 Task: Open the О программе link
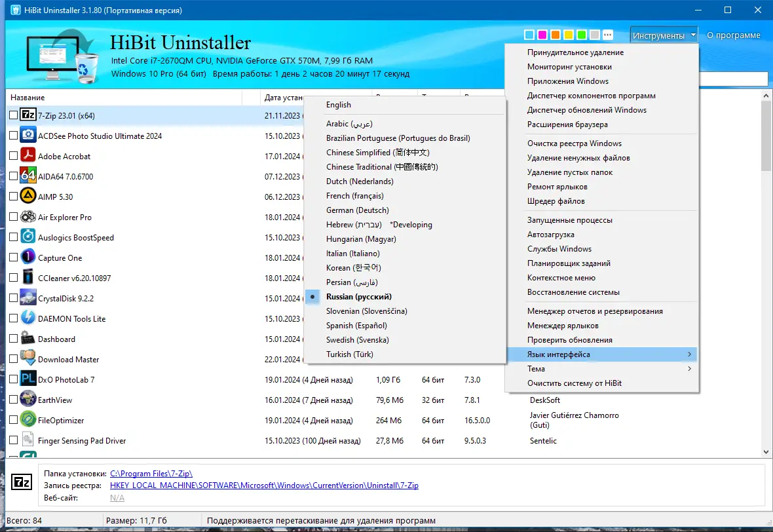coord(734,35)
